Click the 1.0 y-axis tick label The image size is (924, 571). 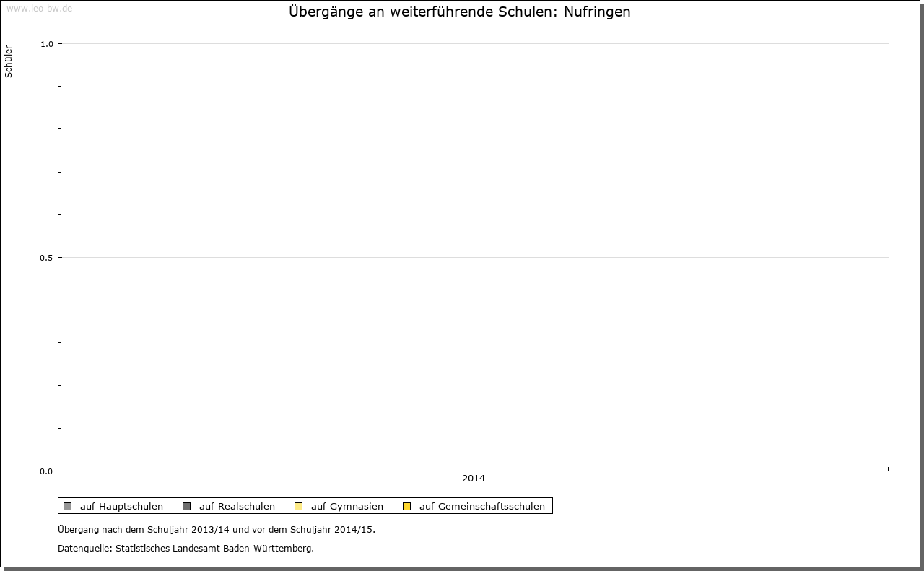(46, 44)
